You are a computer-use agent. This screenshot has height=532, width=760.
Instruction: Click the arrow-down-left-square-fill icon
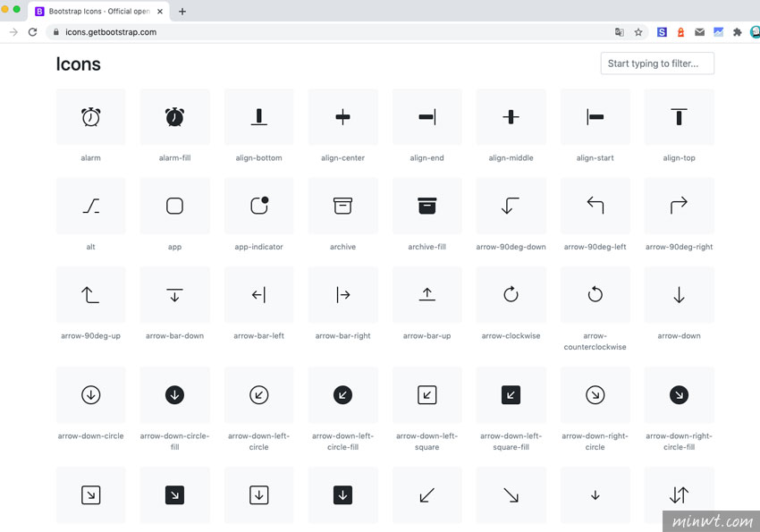point(511,395)
